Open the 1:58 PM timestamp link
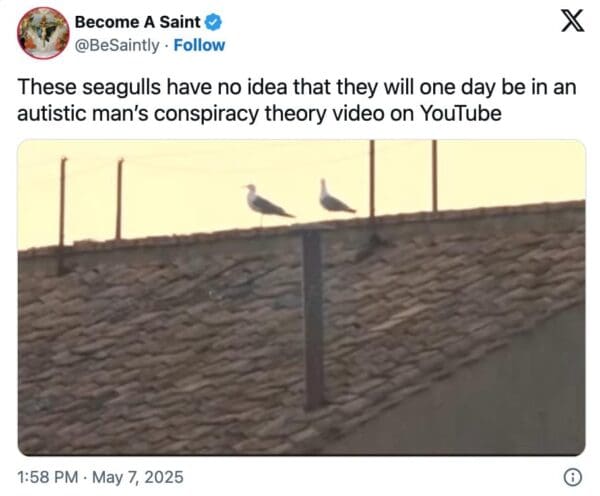 [x=47, y=477]
